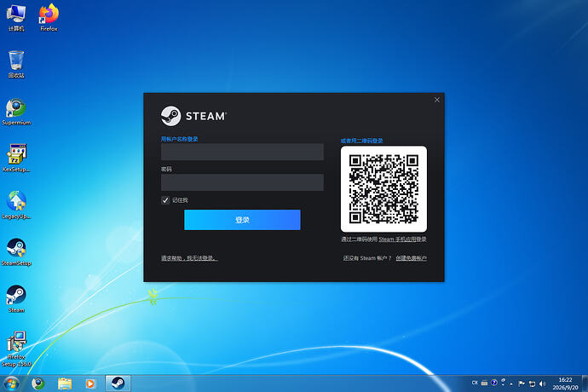Open media player from the taskbar
The height and width of the screenshot is (392, 588).
[90, 383]
